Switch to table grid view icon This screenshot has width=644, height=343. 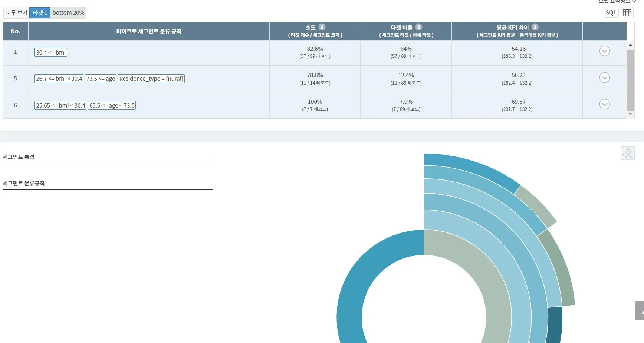(x=627, y=13)
